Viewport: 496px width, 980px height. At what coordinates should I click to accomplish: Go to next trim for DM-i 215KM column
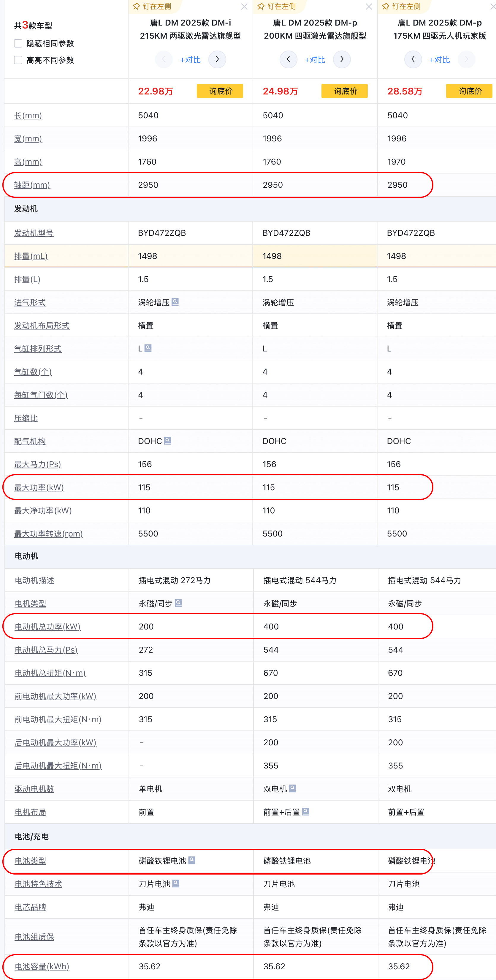point(217,59)
